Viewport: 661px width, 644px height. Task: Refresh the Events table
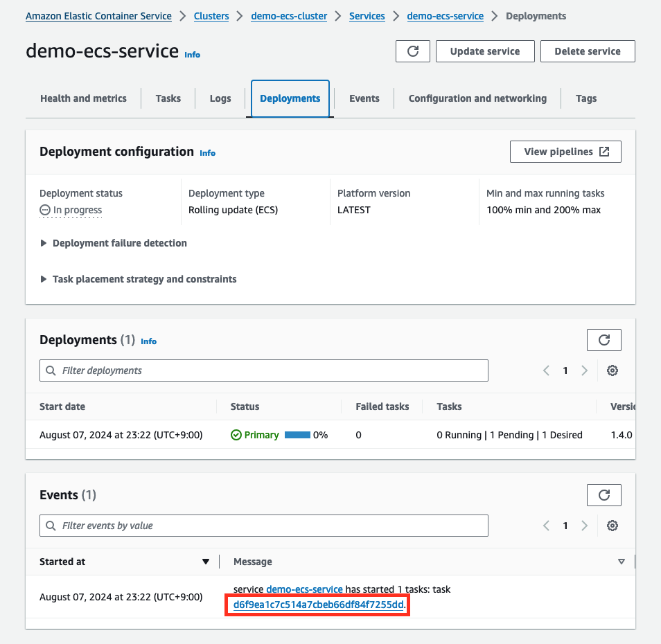603,495
